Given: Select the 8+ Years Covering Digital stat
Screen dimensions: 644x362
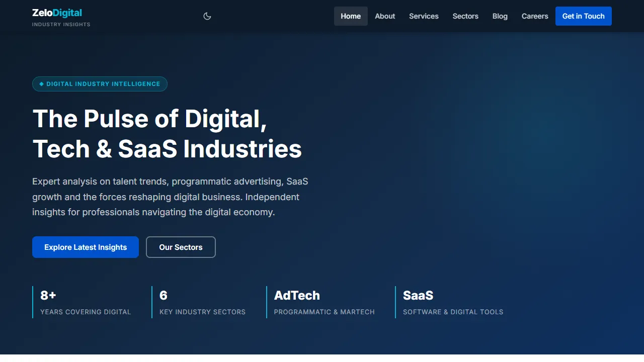Looking at the screenshot, I should [85, 302].
